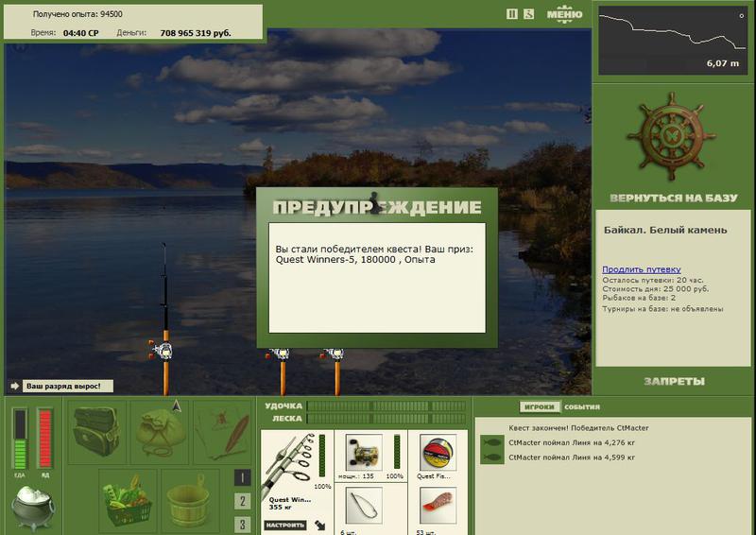Select the reel with мощн. 135
Screen dimensions: 756x535
point(364,453)
